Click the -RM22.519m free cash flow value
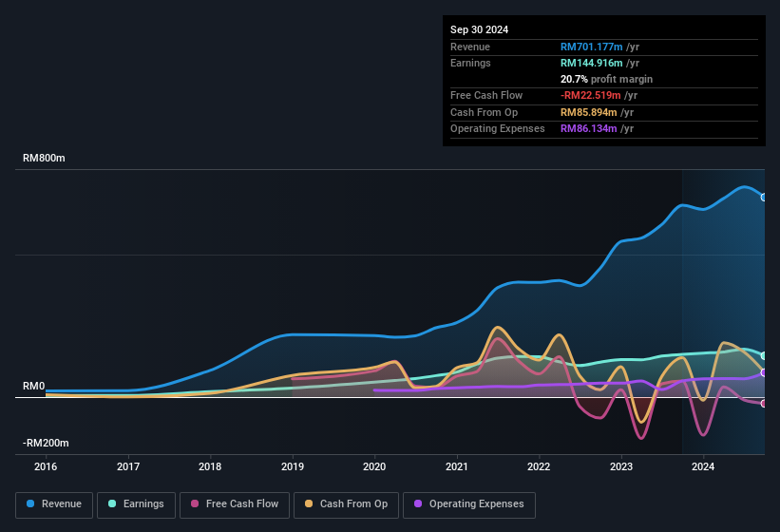This screenshot has width=780, height=532. pyautogui.click(x=591, y=95)
